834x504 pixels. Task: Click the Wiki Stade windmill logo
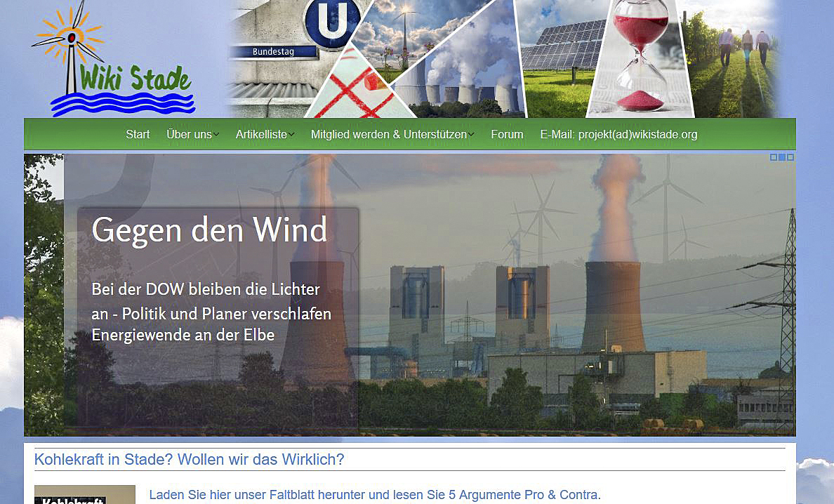tap(113, 58)
